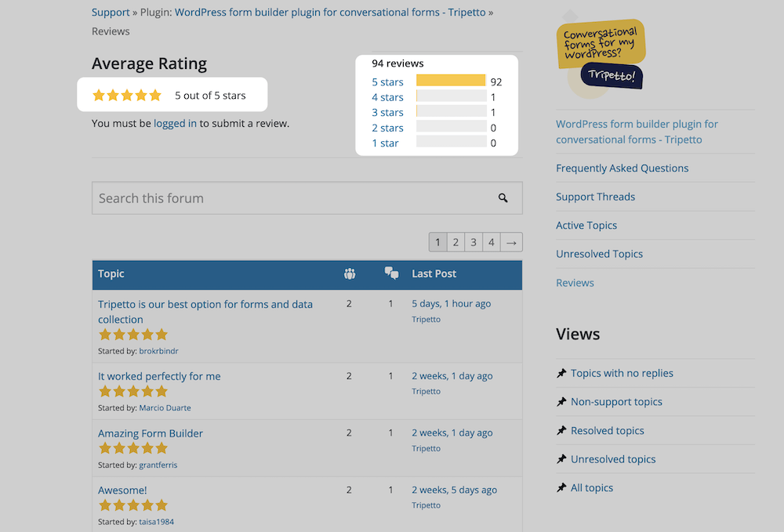Open last post for It worked perfectly for me
This screenshot has height=532, width=784.
[452, 375]
